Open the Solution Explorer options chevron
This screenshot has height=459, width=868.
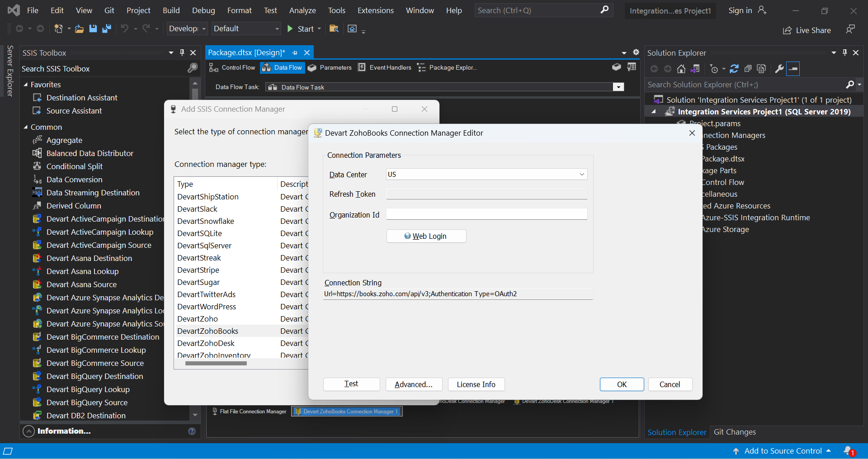pyautogui.click(x=833, y=52)
